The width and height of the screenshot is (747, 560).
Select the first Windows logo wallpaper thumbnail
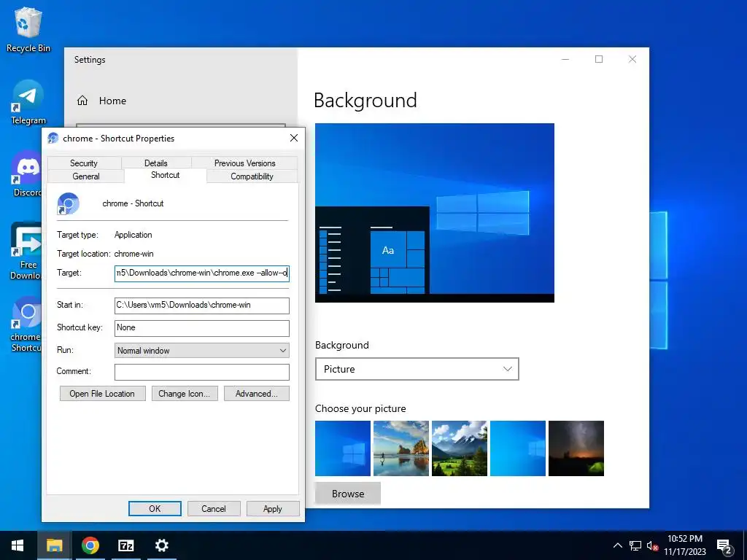click(343, 448)
